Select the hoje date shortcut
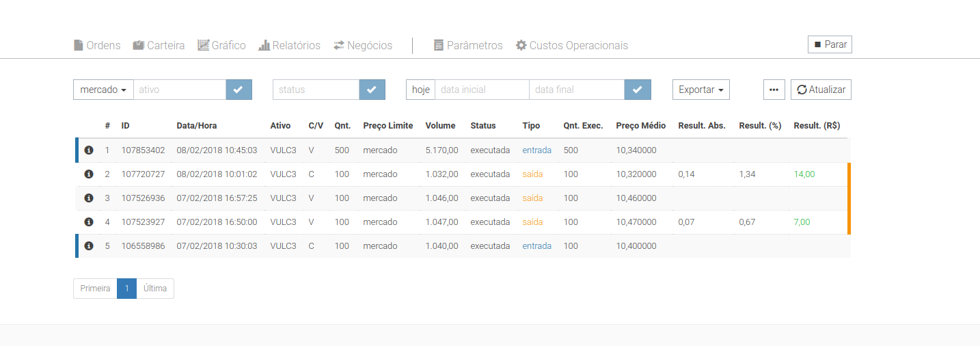The image size is (980, 346). tap(420, 90)
